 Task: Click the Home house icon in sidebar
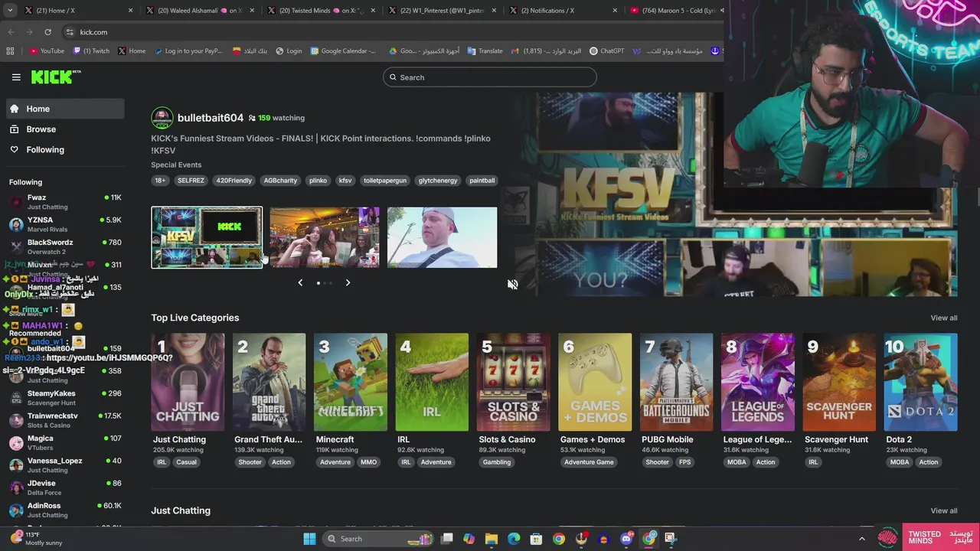pos(14,109)
